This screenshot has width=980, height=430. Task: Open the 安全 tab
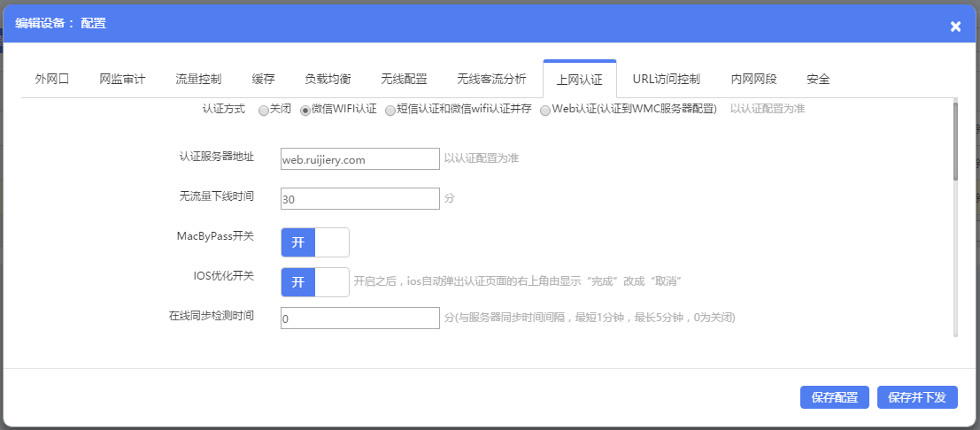818,79
